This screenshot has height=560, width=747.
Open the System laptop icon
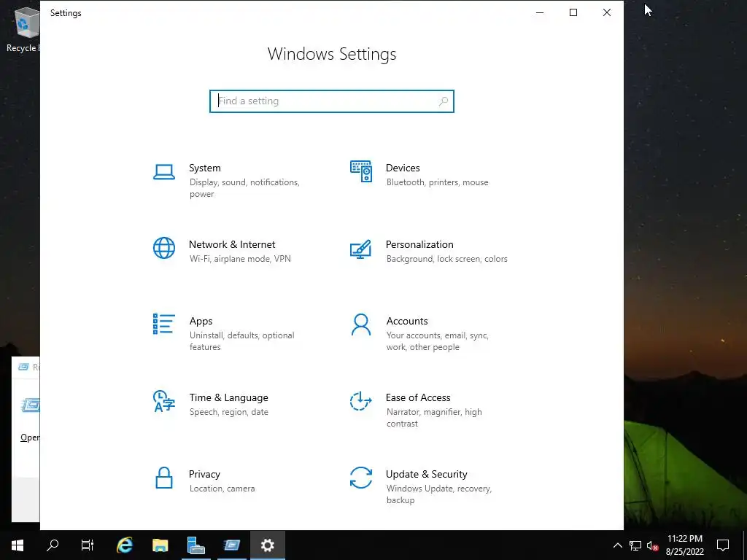coord(164,172)
